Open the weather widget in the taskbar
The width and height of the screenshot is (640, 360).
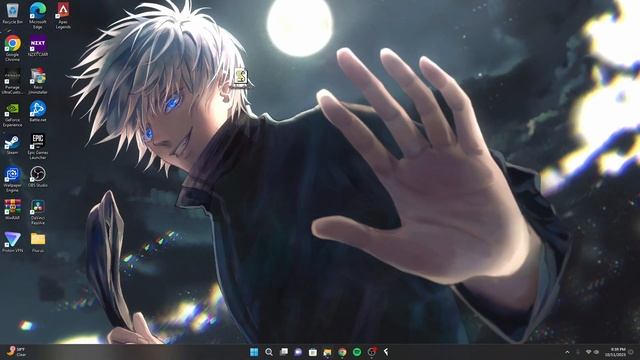click(x=16, y=352)
